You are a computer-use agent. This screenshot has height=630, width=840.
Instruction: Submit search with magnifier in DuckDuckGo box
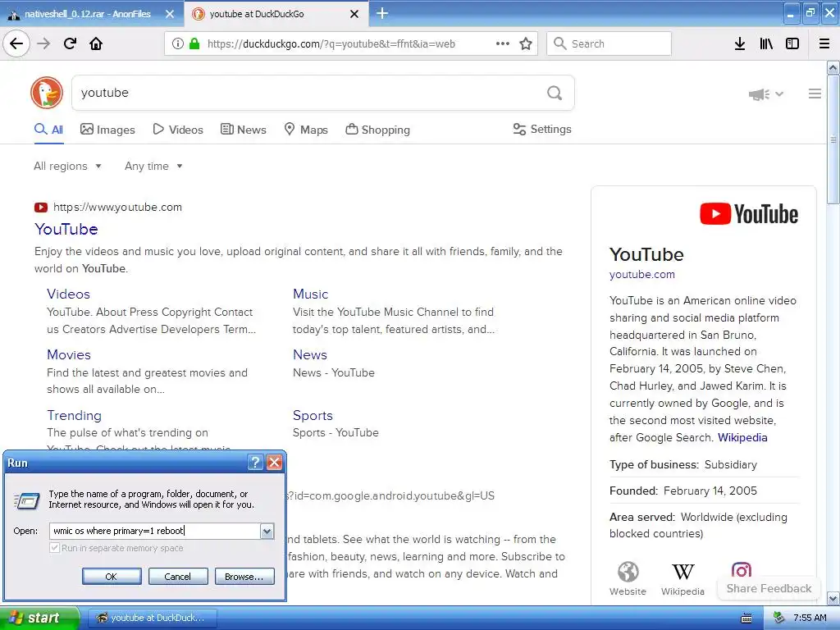coord(555,94)
